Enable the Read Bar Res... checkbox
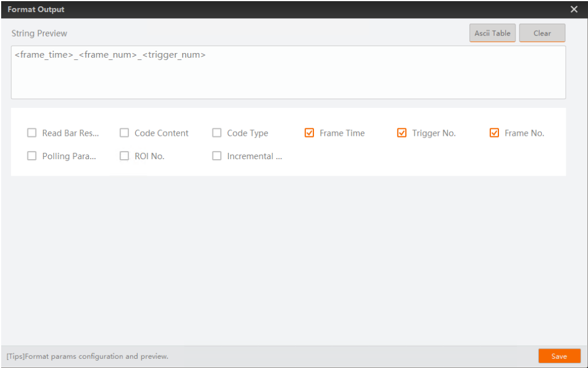This screenshot has height=368, width=588. point(32,133)
